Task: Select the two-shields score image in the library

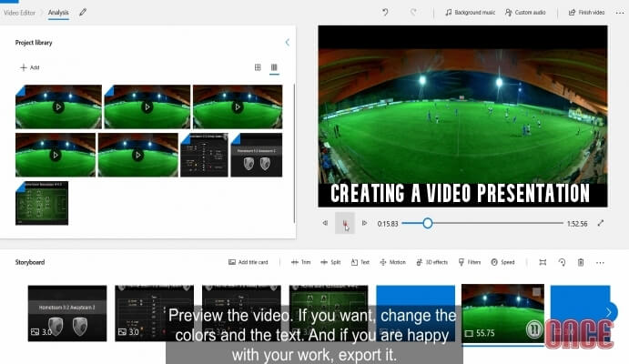Action: 257,155
